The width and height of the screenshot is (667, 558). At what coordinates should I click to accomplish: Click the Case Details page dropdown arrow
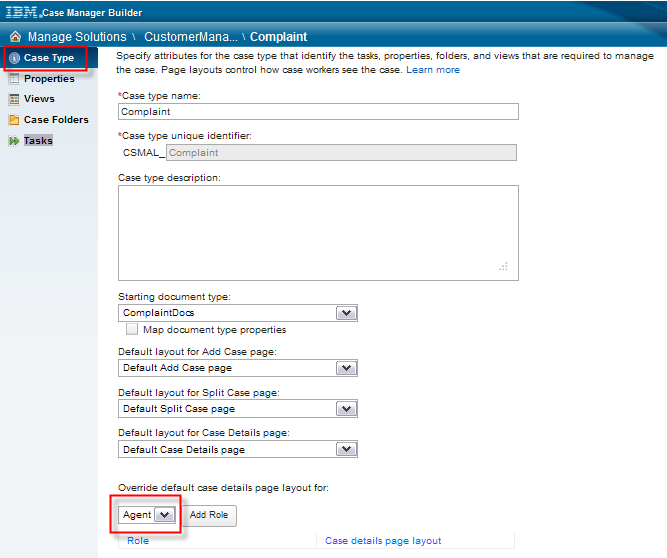tap(346, 449)
